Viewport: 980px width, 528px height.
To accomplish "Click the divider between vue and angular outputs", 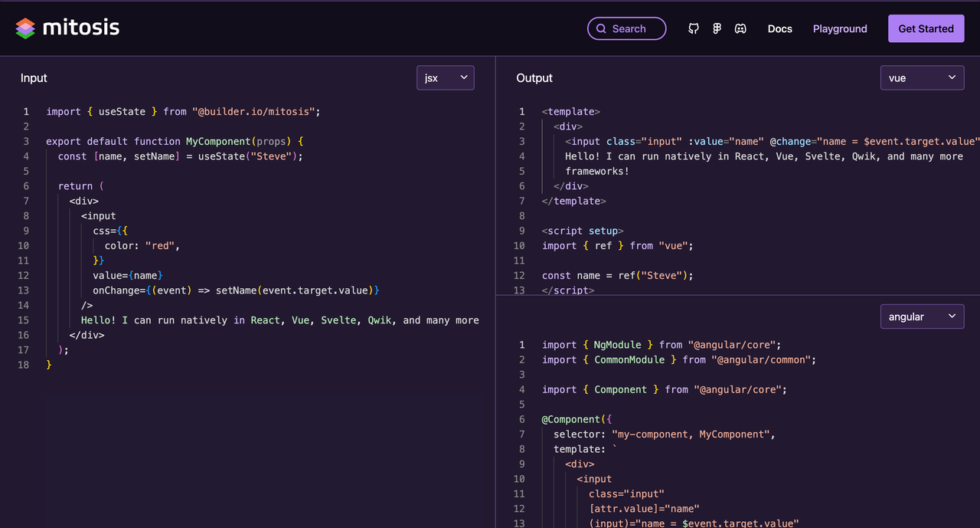I will click(x=738, y=295).
